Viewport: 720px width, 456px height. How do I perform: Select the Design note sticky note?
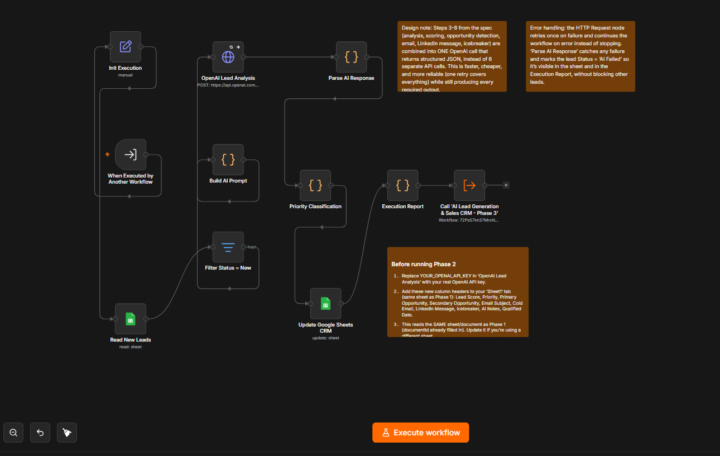coord(452,56)
